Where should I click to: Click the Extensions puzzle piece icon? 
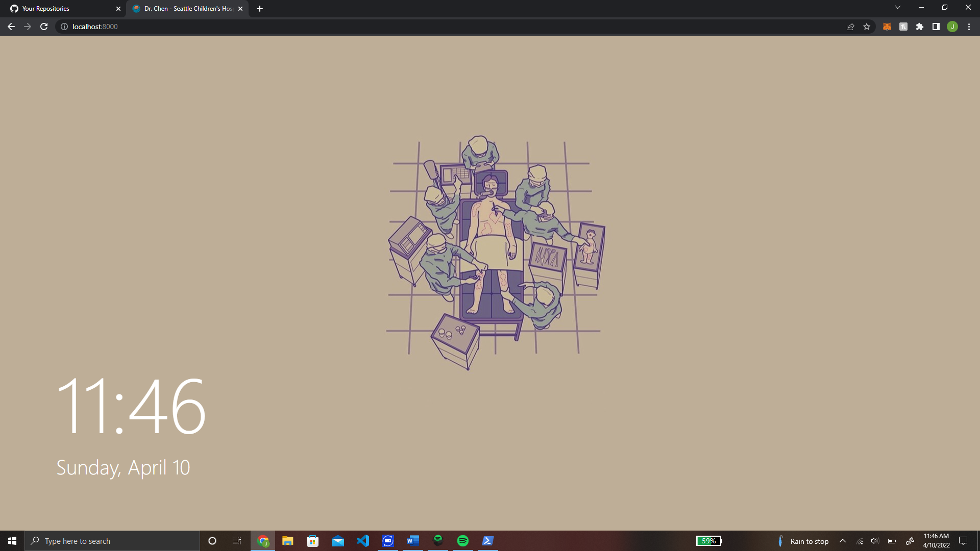(x=920, y=27)
